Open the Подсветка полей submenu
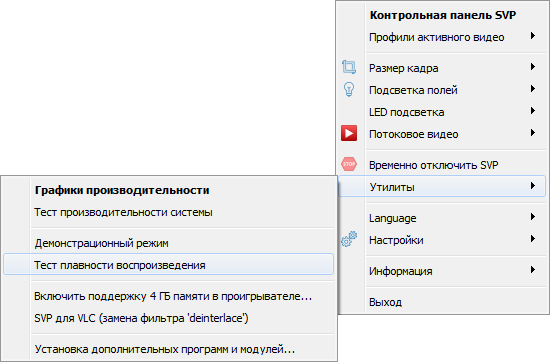The width and height of the screenshot is (550, 362). 442,90
